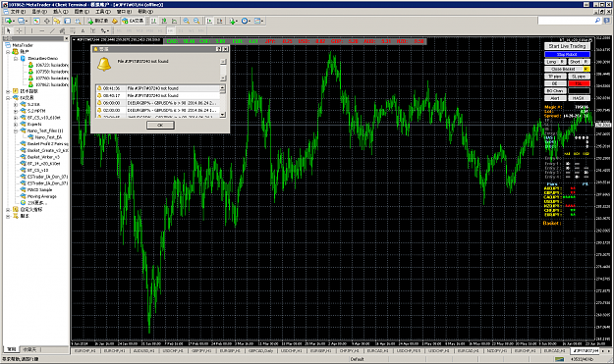Select MACD Sample expert advisor
The height and width of the screenshot is (364, 614).
[39, 189]
